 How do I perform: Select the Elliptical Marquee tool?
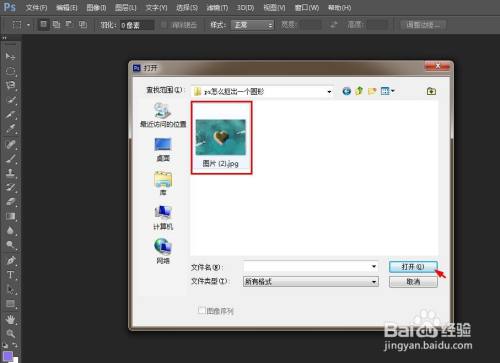pyautogui.click(x=10, y=71)
